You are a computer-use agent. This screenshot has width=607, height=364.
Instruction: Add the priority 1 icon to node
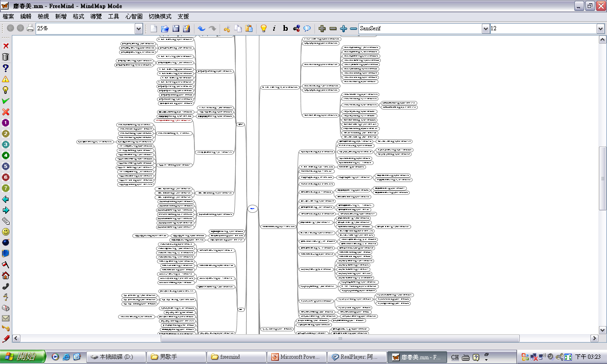pyautogui.click(x=6, y=123)
